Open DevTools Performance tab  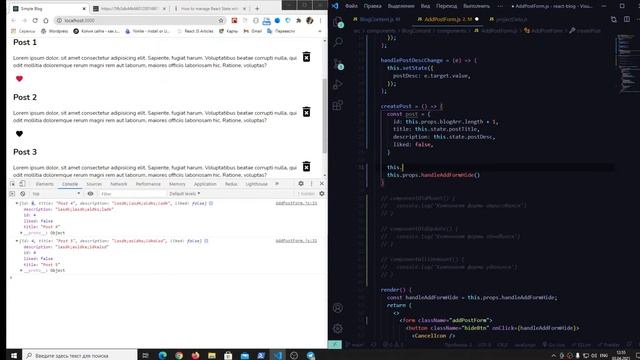click(x=148, y=184)
